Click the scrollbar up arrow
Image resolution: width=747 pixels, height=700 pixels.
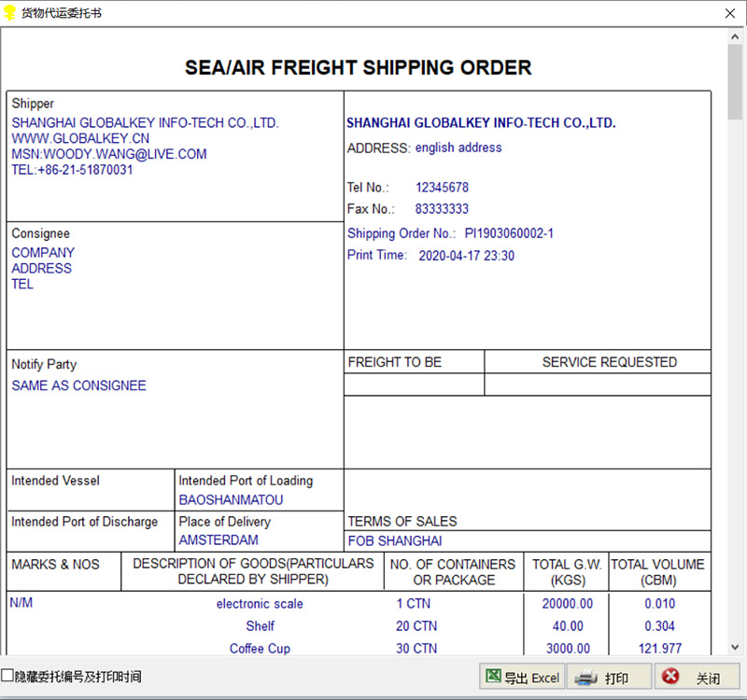pos(735,38)
